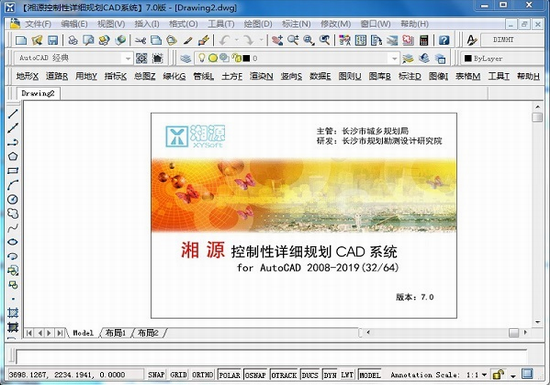Viewport: 550px width, 385px height.
Task: Select the Circle drawing tool
Action: [13, 199]
